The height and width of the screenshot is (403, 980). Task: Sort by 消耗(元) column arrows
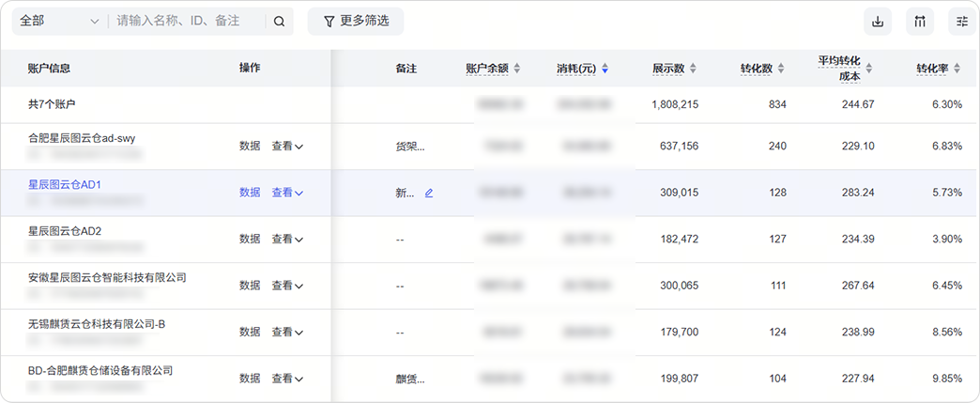[x=605, y=69]
